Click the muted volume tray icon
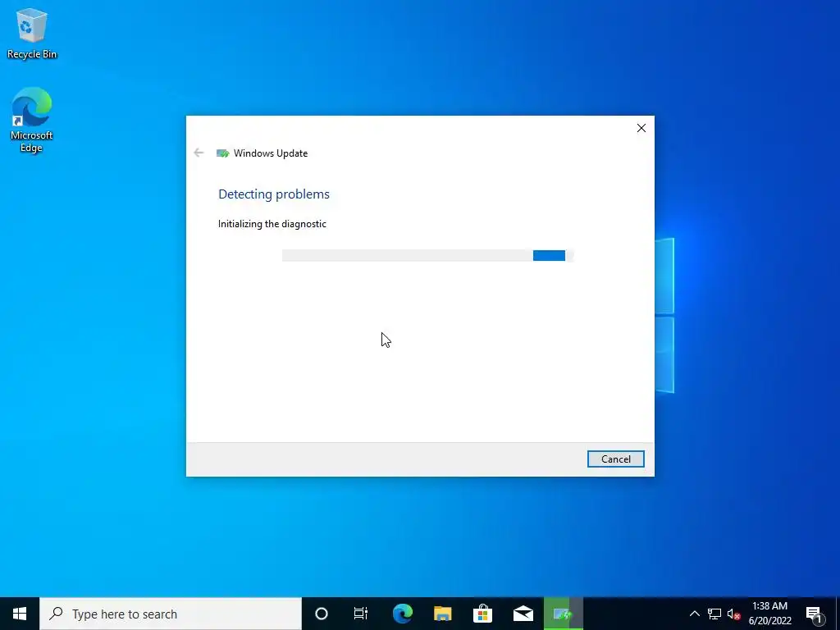This screenshot has width=840, height=630. [733, 614]
